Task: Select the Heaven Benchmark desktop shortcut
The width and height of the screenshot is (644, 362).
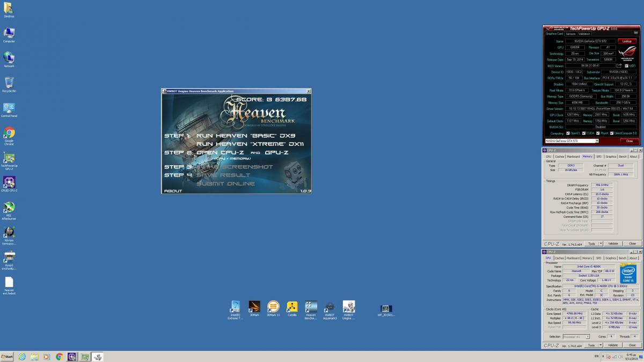Action: click(311, 310)
